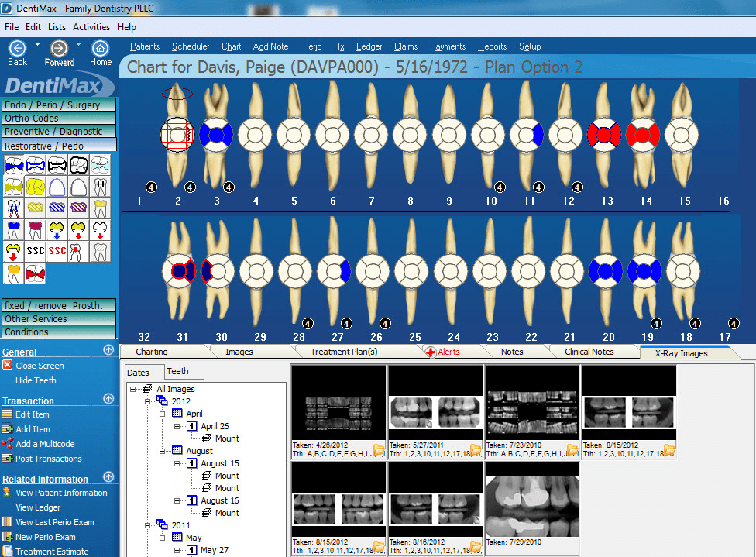Open folder icon on 4/26/2012 x-ray
Image resolution: width=756 pixels, height=557 pixels.
tap(379, 450)
